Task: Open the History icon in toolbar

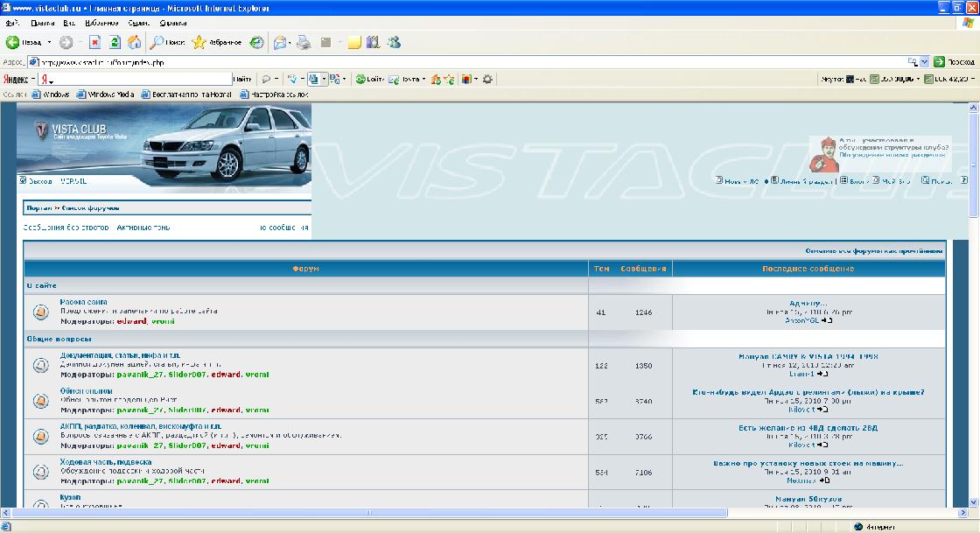Action: tap(256, 42)
